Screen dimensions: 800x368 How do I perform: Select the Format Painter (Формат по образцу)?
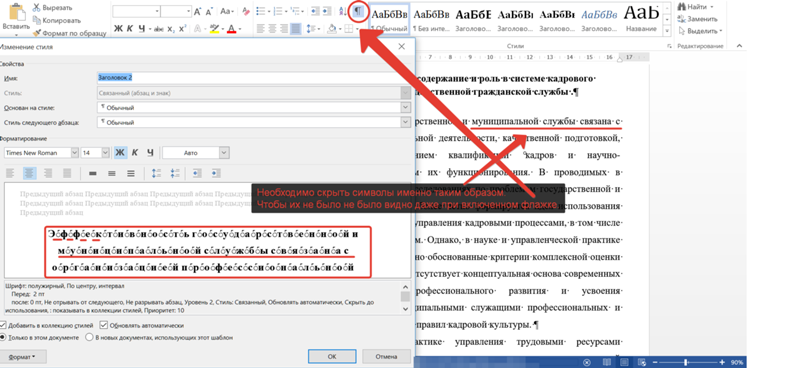69,33
